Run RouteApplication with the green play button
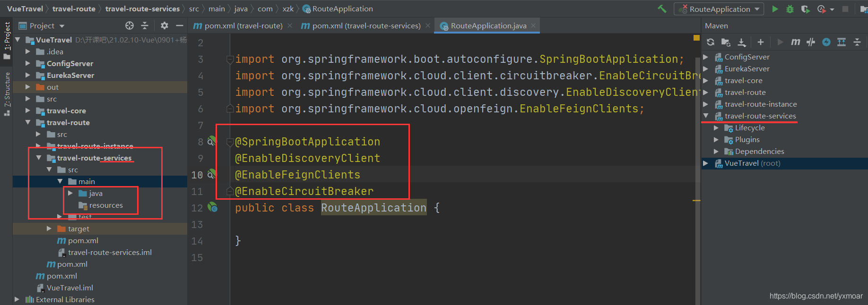The image size is (868, 305). coord(775,9)
